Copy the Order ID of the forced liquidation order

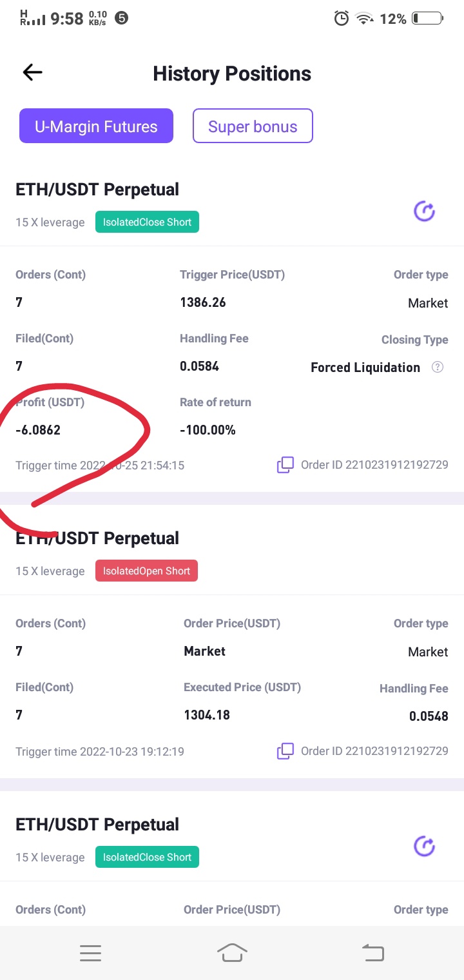coord(285,465)
